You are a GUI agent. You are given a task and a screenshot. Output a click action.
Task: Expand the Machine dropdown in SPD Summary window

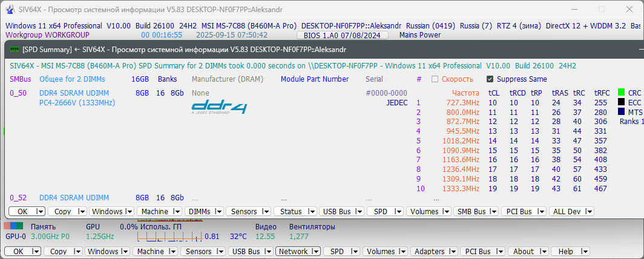pos(177,212)
